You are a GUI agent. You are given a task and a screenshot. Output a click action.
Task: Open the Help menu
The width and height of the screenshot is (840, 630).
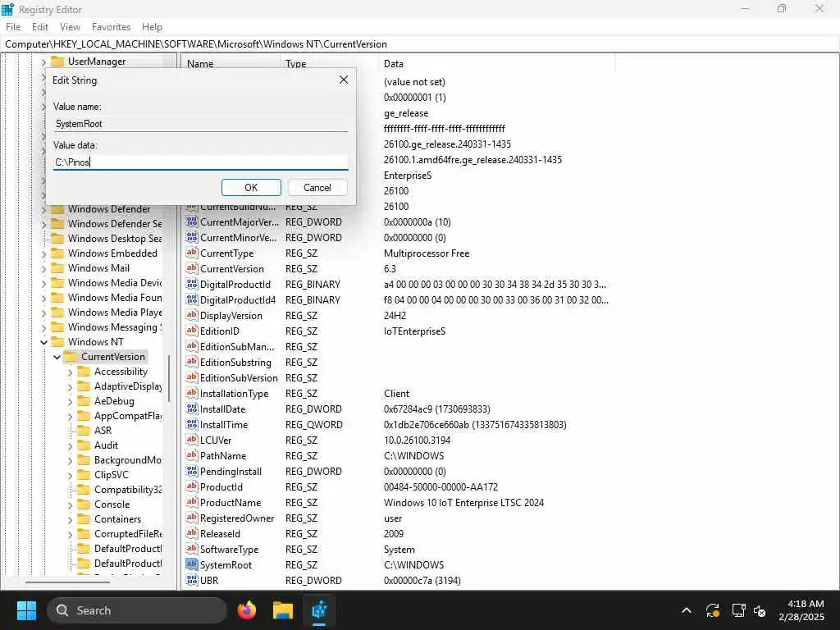[x=152, y=27]
